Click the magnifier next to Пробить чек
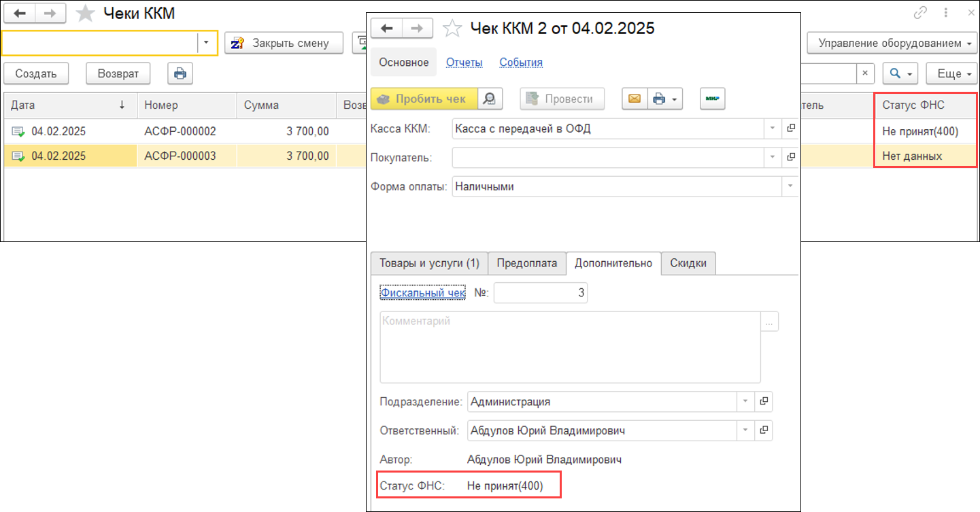The width and height of the screenshot is (980, 512). pos(490,99)
